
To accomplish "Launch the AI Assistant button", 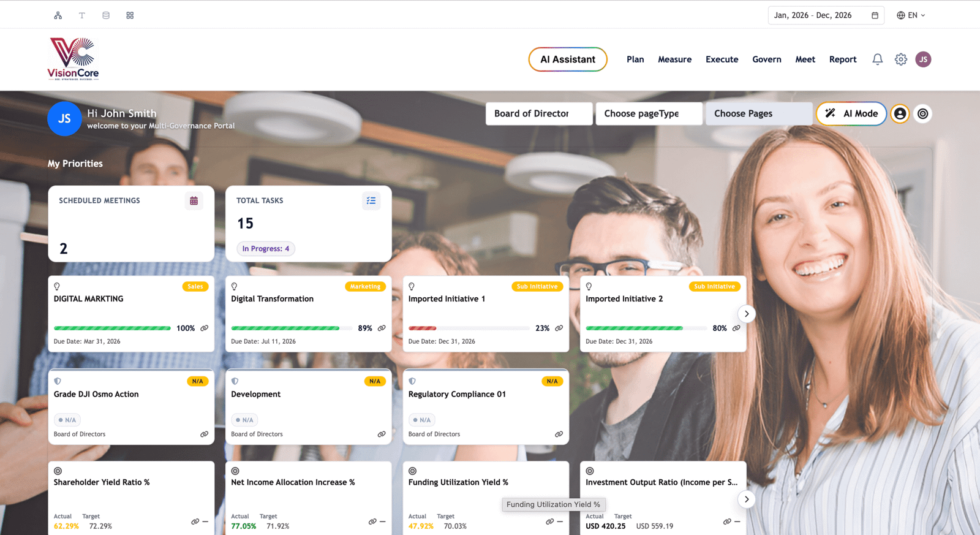I will (568, 59).
